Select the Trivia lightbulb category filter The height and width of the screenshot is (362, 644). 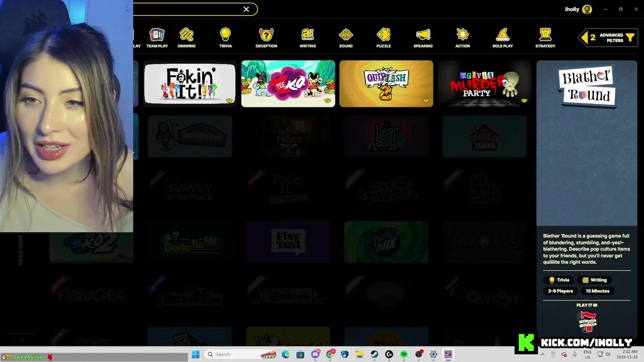click(x=225, y=38)
